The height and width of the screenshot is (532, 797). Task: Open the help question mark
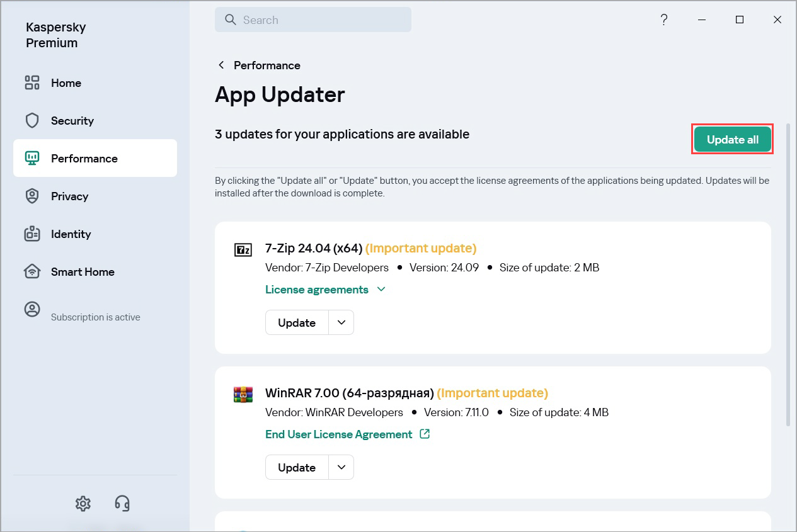pos(663,20)
